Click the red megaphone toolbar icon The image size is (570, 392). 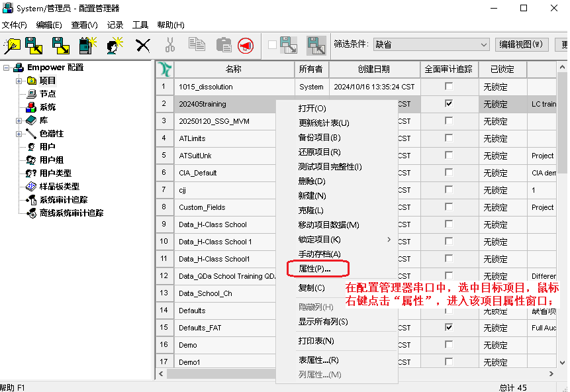click(246, 46)
